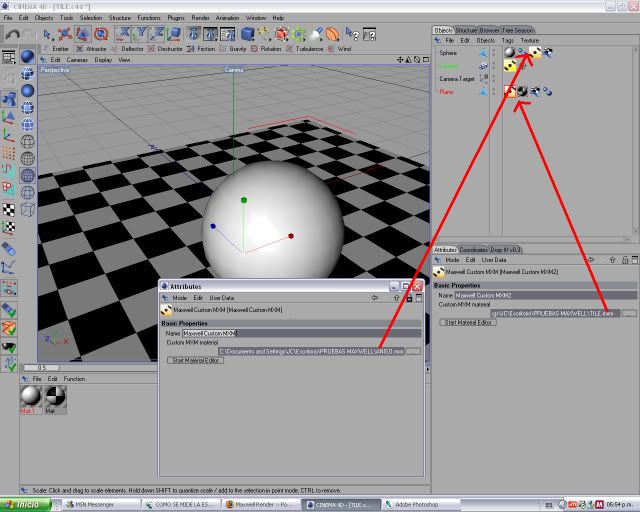Open the Animation menu

click(x=227, y=18)
